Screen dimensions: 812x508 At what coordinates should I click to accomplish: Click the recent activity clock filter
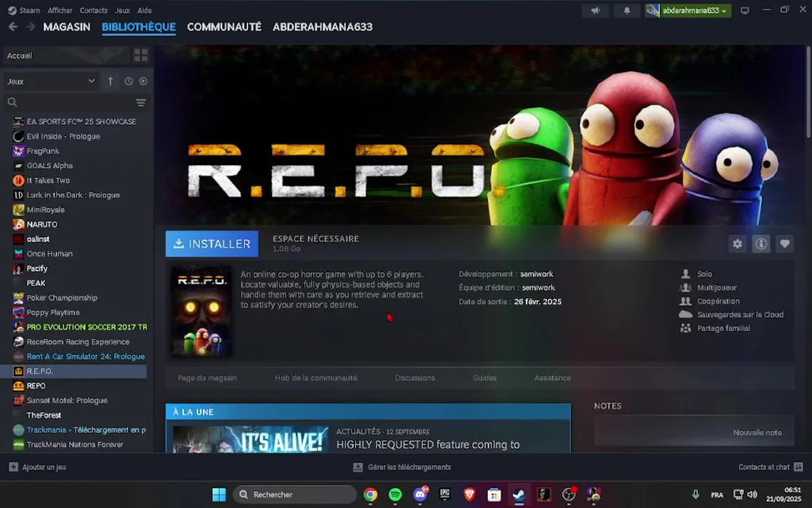pos(128,81)
